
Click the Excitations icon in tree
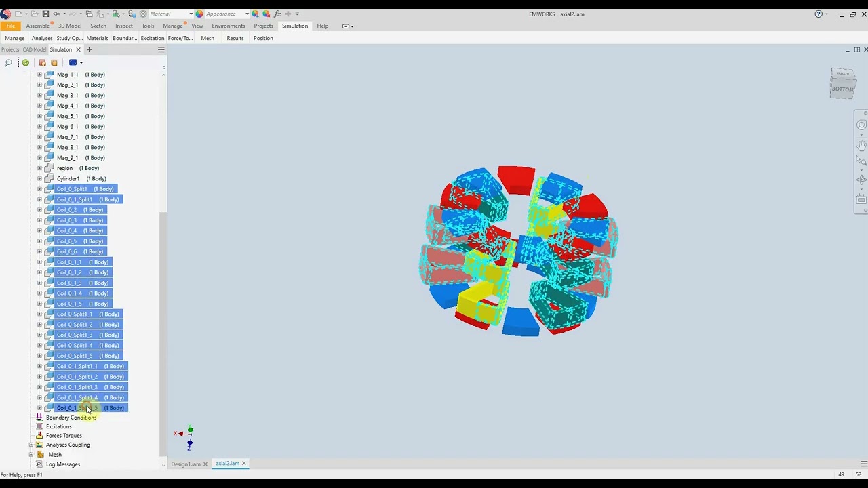coord(39,426)
